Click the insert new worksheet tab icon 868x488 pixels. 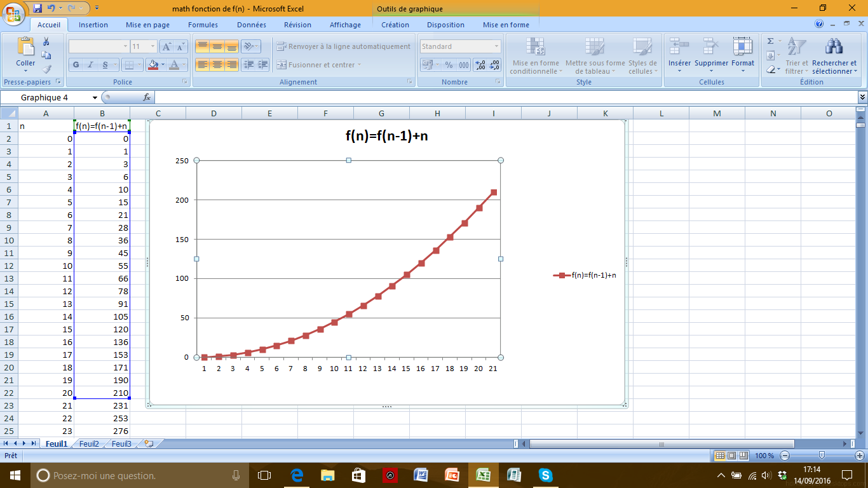[148, 444]
